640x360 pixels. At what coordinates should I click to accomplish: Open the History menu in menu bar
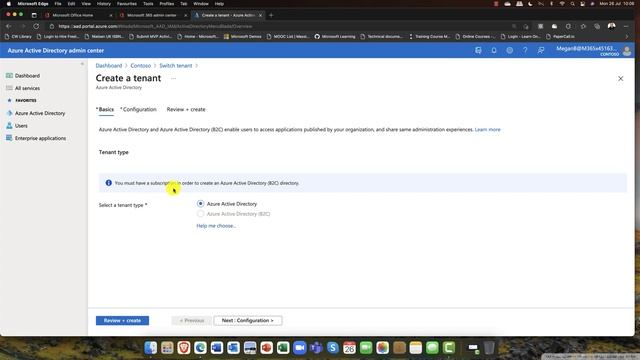(104, 4)
